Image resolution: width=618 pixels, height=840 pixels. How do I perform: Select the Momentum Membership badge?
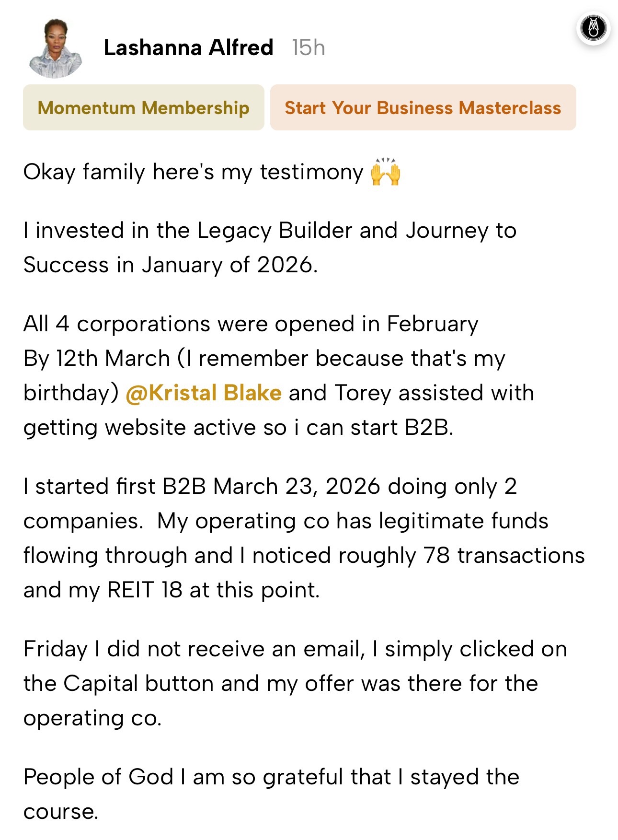(x=144, y=107)
